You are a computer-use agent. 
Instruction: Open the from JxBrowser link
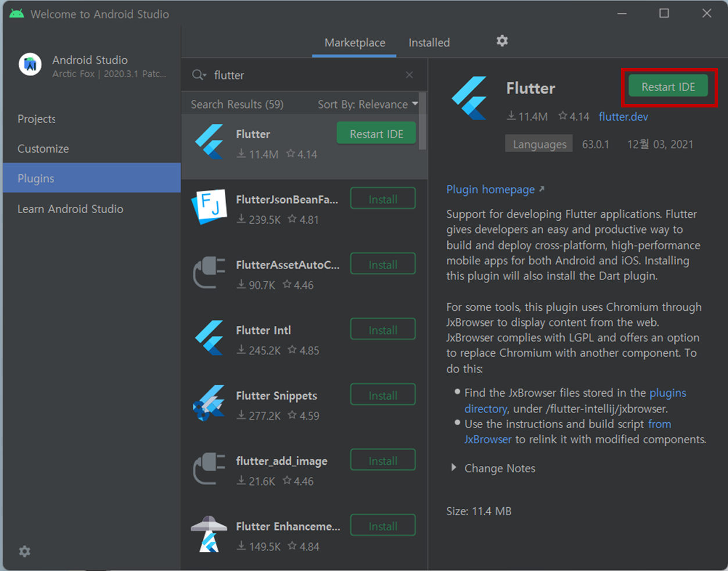point(568,432)
